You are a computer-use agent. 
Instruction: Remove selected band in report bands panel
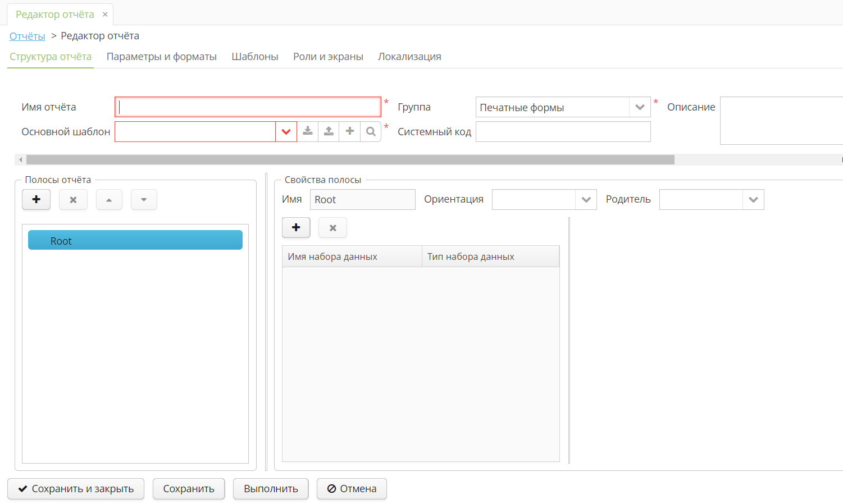(x=73, y=200)
